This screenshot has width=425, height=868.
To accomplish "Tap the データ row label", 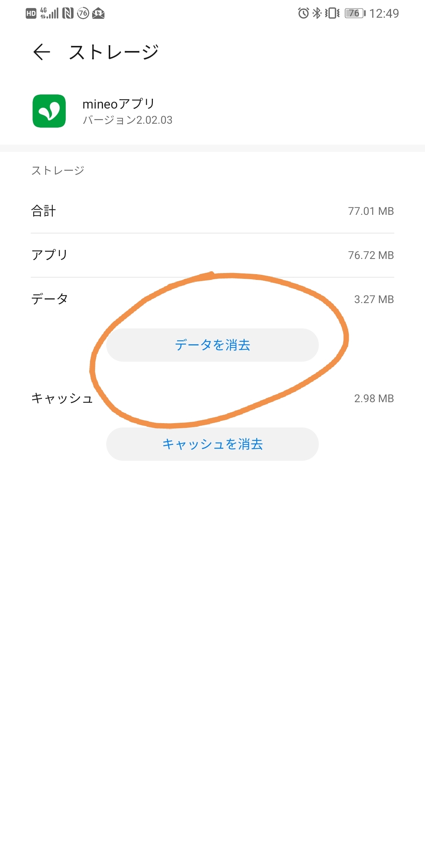I will (50, 299).
